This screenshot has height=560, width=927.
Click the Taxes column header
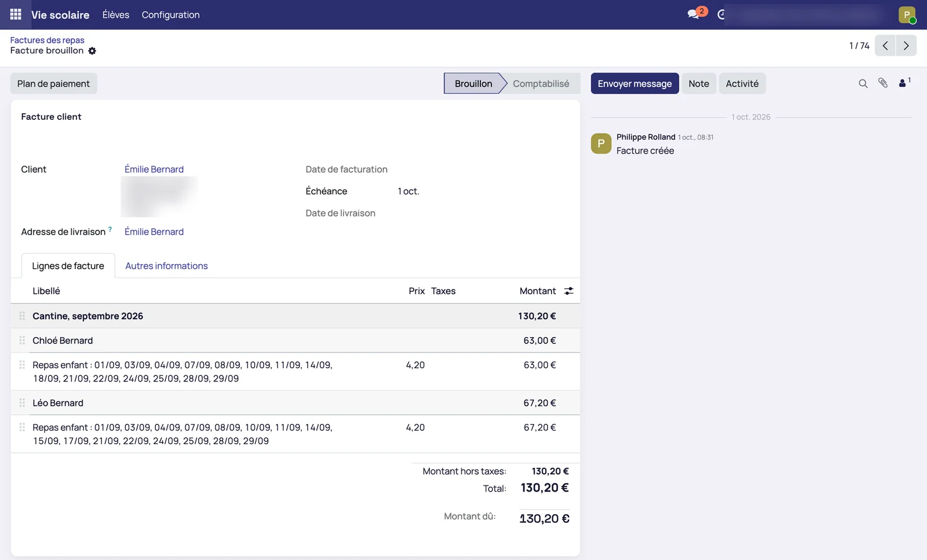(x=443, y=291)
